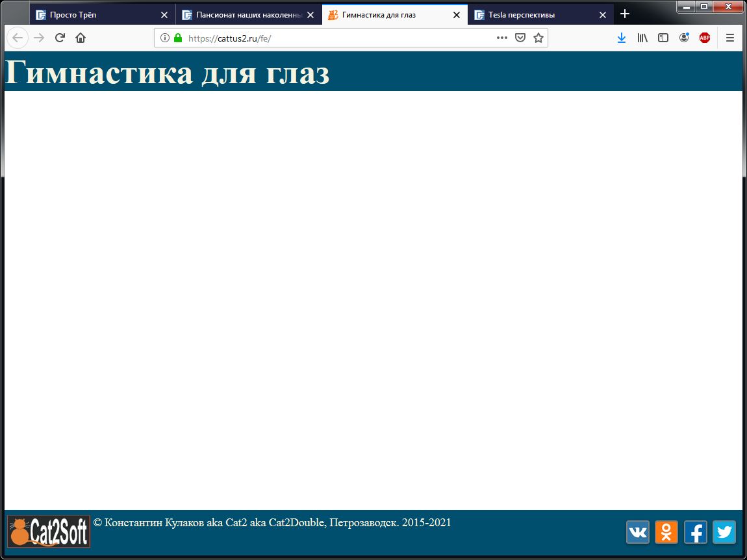Viewport: 747px width, 560px height.
Task: Toggle the sidebars view
Action: pos(663,38)
